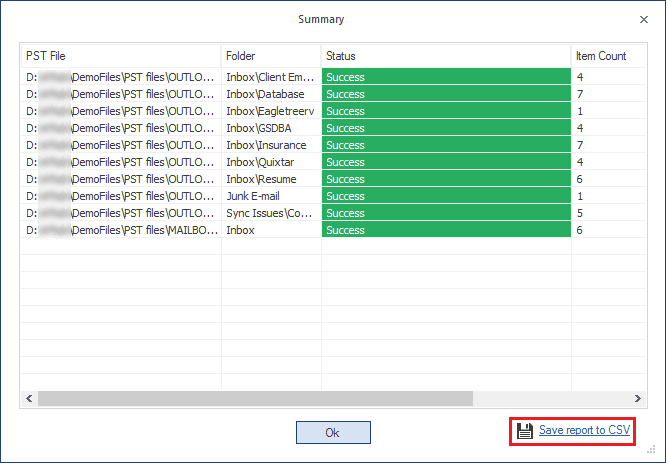
Task: Click the right arrow of horizontal scrollbar
Action: pos(638,399)
